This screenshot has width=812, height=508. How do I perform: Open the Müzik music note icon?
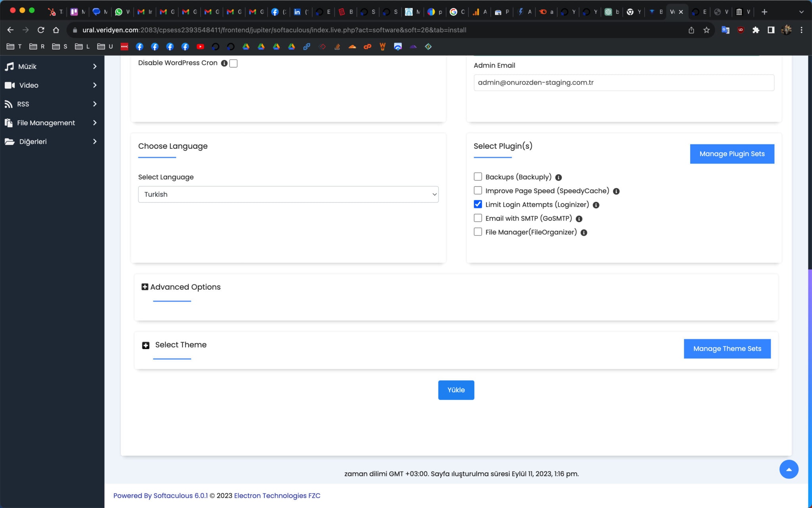pyautogui.click(x=10, y=66)
